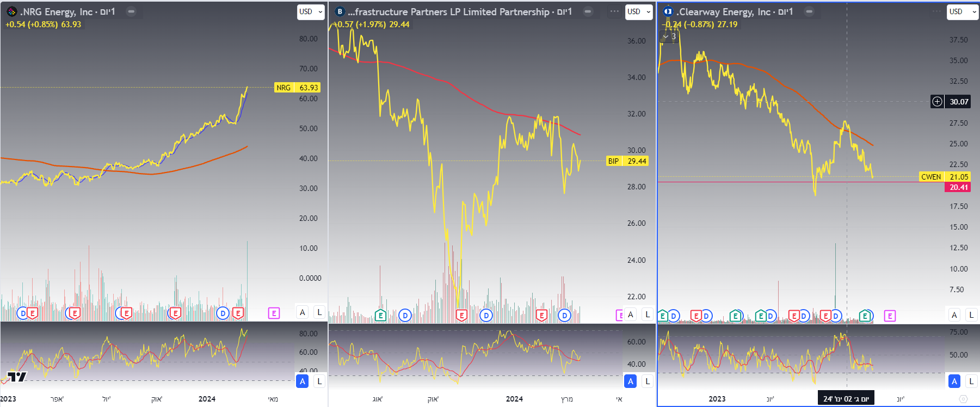This screenshot has height=407, width=980.
Task: Open the USD currency dropdown on NRG chart
Action: tap(310, 12)
